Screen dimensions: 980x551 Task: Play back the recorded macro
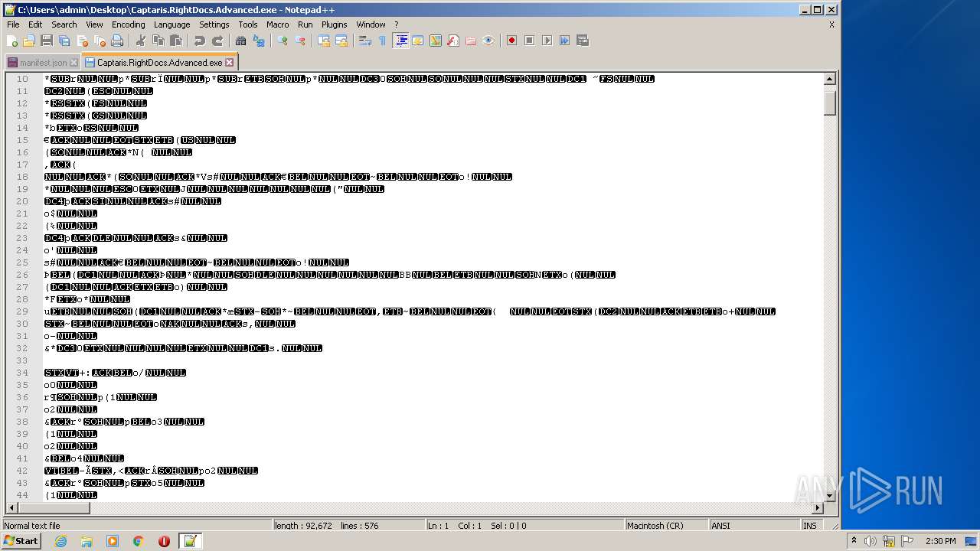[x=547, y=41]
